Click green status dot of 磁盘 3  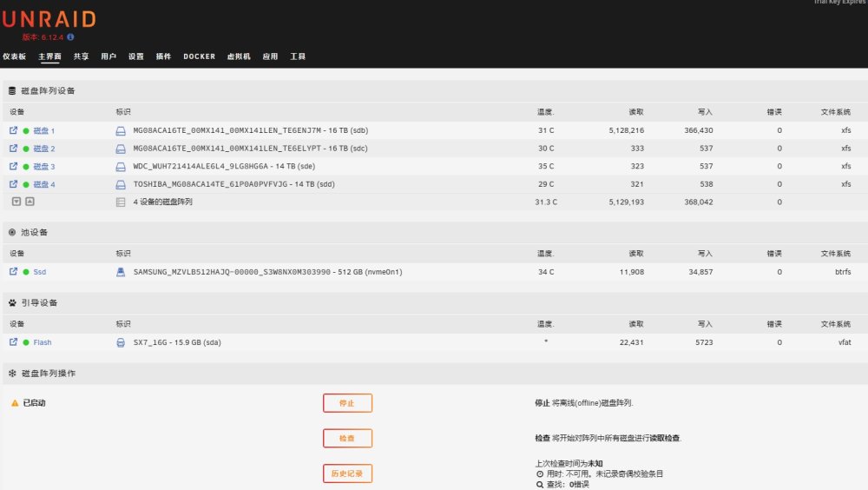click(x=26, y=166)
